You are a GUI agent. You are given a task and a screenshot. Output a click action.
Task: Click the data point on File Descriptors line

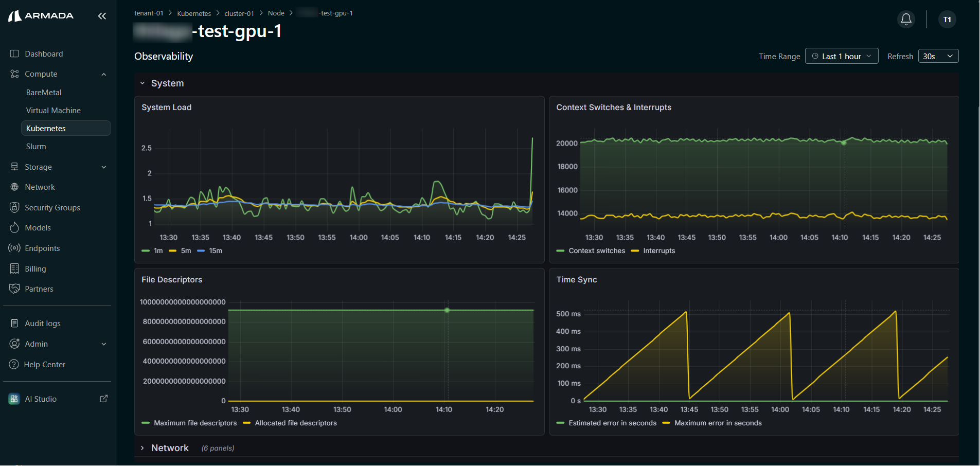(447, 310)
